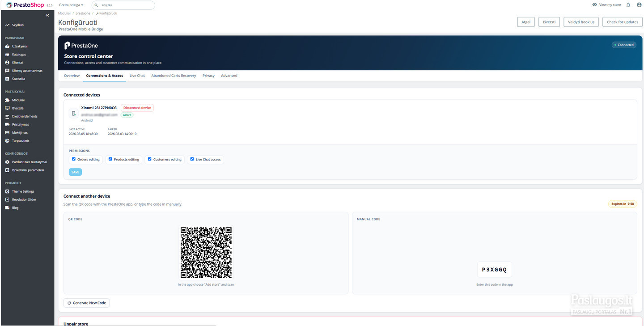Open Tarptautinis globe icon in sidebar
644x326 pixels.
pyautogui.click(x=7, y=140)
